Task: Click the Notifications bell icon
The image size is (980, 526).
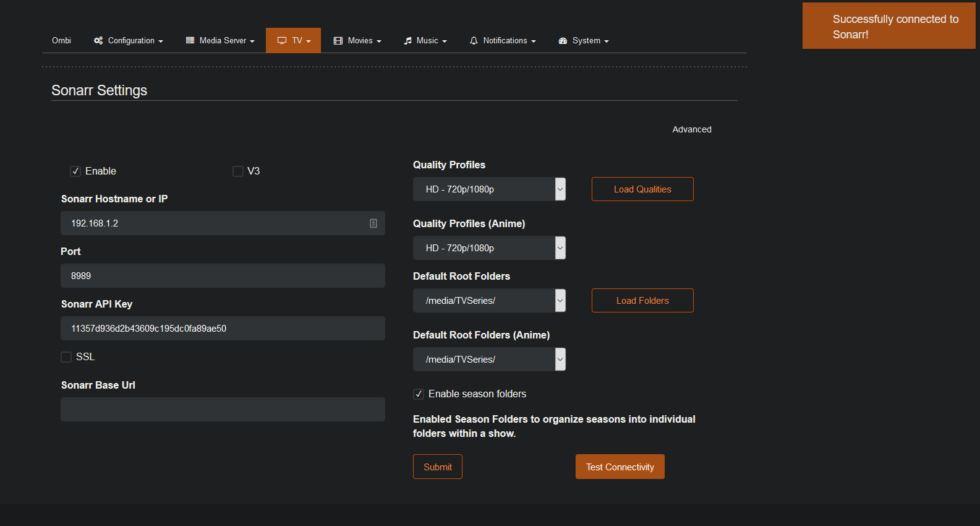Action: pos(474,41)
